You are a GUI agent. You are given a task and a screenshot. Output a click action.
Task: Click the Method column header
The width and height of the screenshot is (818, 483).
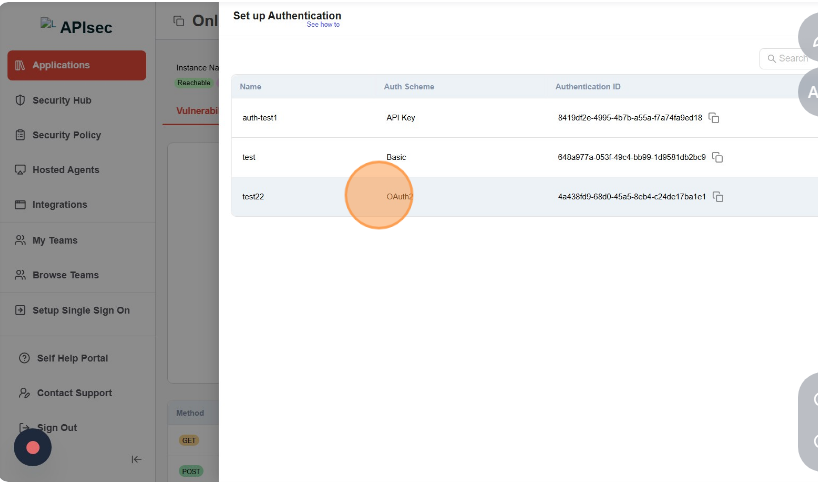[190, 413]
